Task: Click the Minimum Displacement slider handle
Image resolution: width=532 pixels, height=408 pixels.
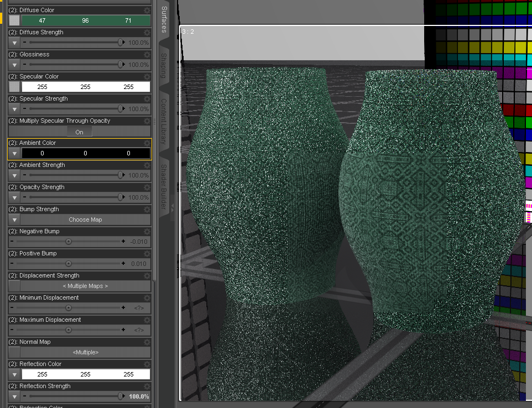Action: (x=69, y=307)
